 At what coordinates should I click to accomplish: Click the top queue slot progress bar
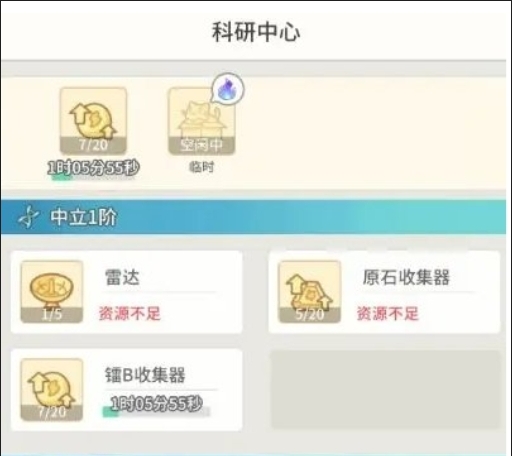(93, 178)
